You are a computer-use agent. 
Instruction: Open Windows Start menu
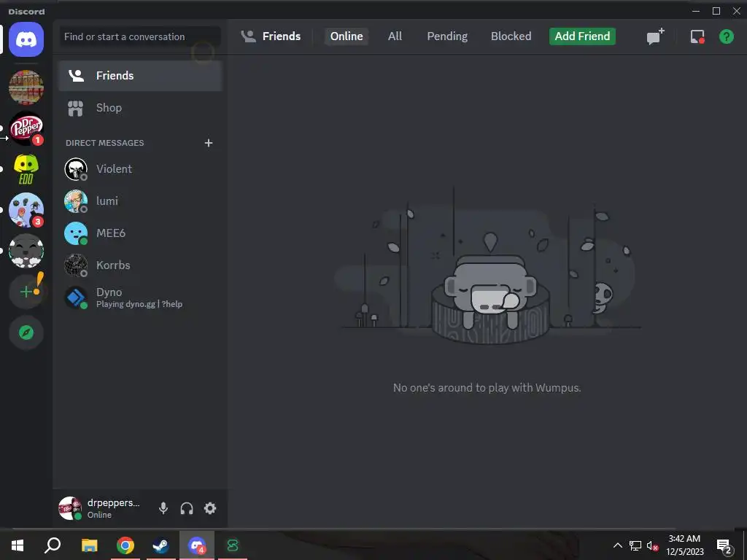pyautogui.click(x=18, y=545)
